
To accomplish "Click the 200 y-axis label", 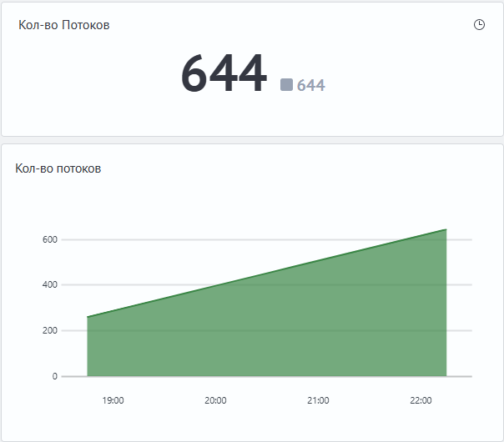I will pyautogui.click(x=50, y=330).
